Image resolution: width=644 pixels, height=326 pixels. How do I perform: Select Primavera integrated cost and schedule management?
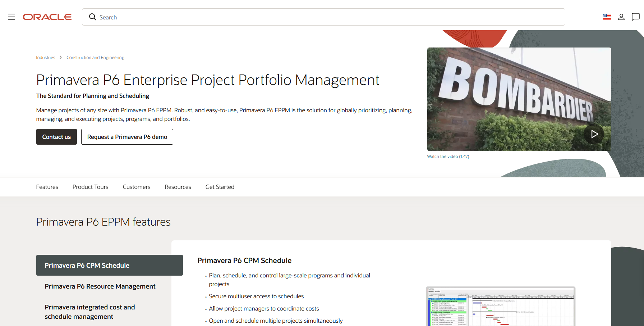point(90,312)
